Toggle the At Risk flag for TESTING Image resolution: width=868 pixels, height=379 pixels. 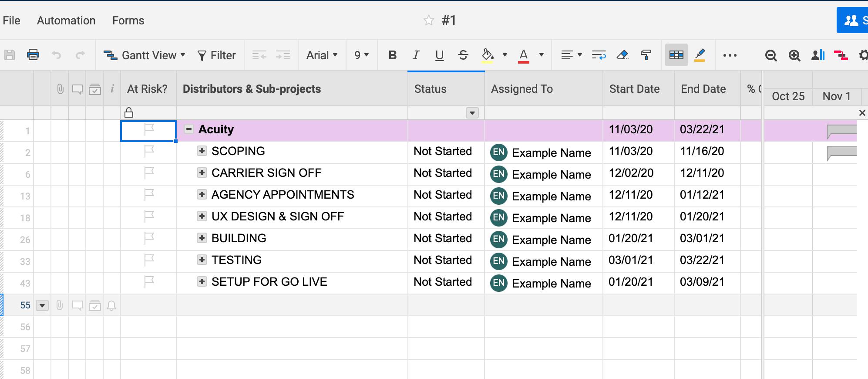(x=149, y=260)
